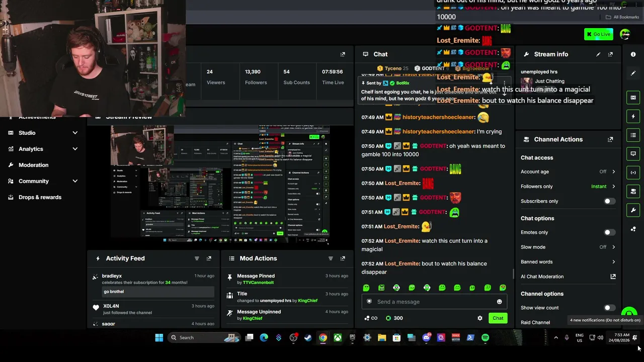Toggle Subscribers only chat
This screenshot has height=362, width=644.
[x=609, y=201]
